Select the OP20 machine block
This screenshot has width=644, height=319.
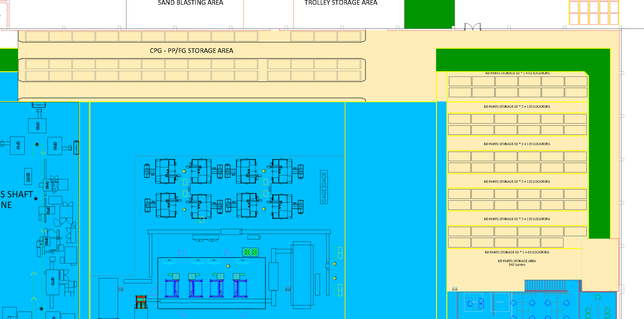(37, 126)
